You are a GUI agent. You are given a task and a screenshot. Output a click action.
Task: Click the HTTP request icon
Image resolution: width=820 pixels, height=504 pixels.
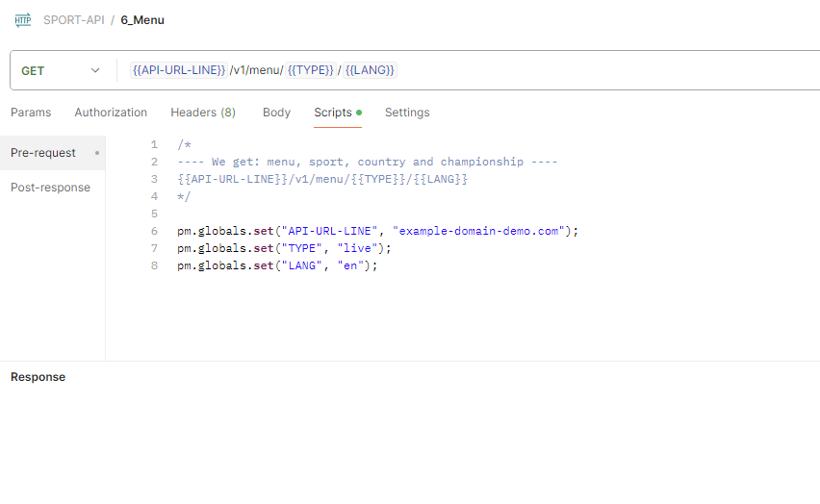pos(22,20)
